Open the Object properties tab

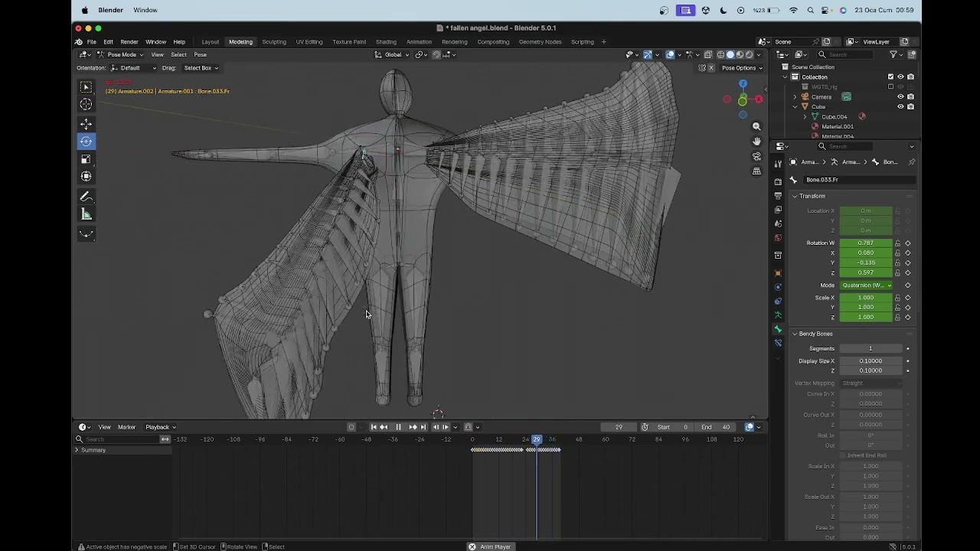[778, 273]
